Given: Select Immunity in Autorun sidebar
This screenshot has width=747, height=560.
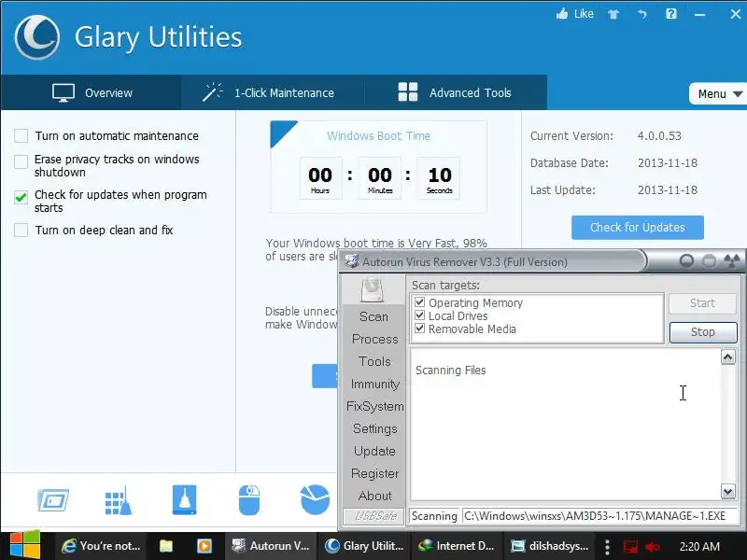Looking at the screenshot, I should (x=375, y=384).
